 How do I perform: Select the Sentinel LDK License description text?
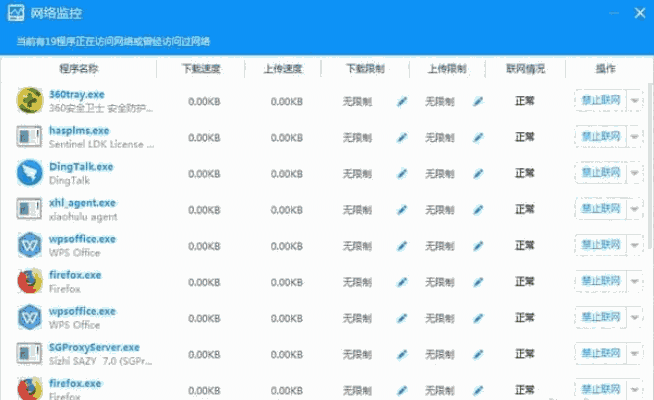pyautogui.click(x=101, y=144)
